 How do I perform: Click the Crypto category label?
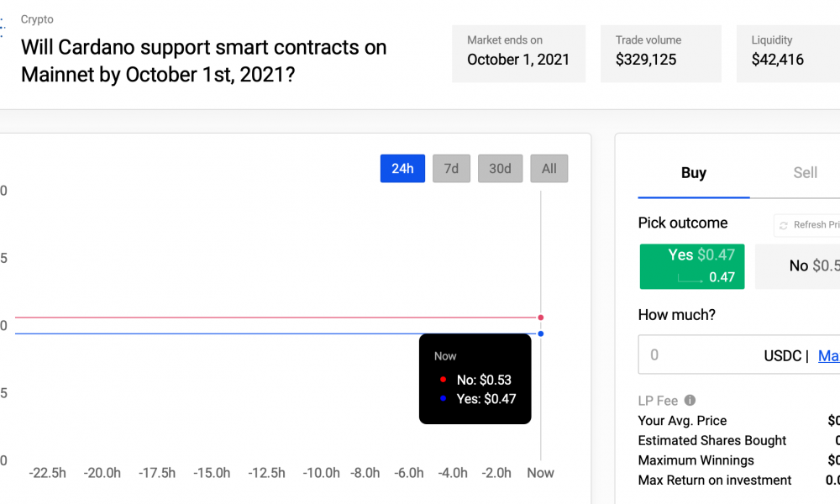pos(37,19)
